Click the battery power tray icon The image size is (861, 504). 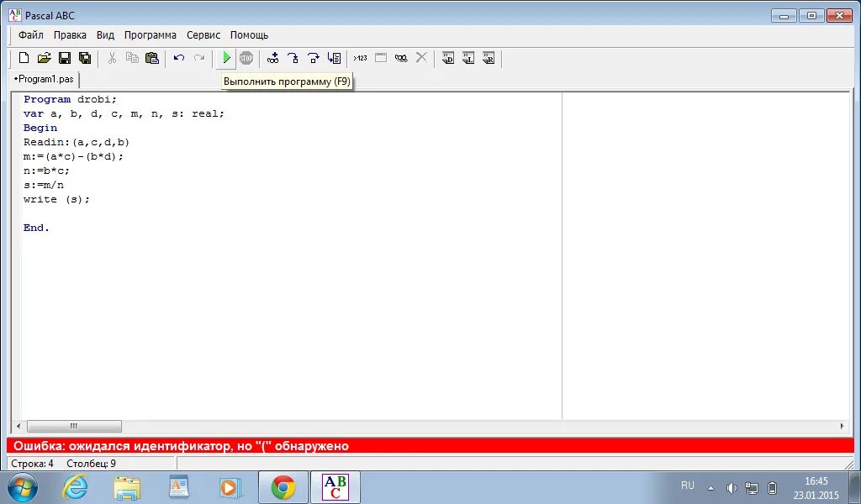pyautogui.click(x=772, y=487)
